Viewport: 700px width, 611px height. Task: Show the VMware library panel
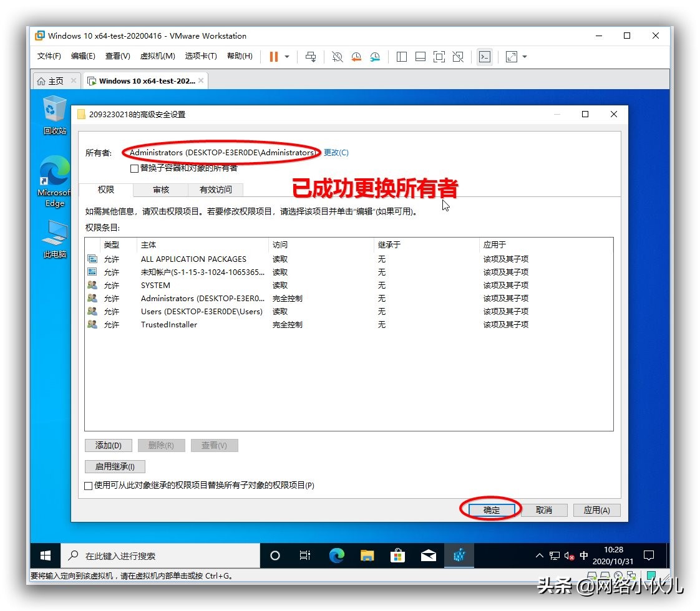[401, 57]
